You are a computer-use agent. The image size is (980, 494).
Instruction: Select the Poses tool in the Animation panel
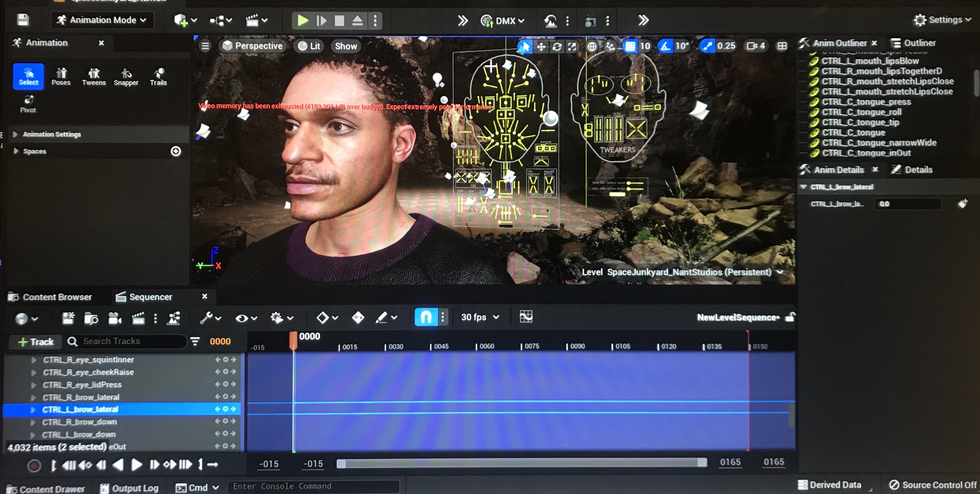pyautogui.click(x=61, y=76)
